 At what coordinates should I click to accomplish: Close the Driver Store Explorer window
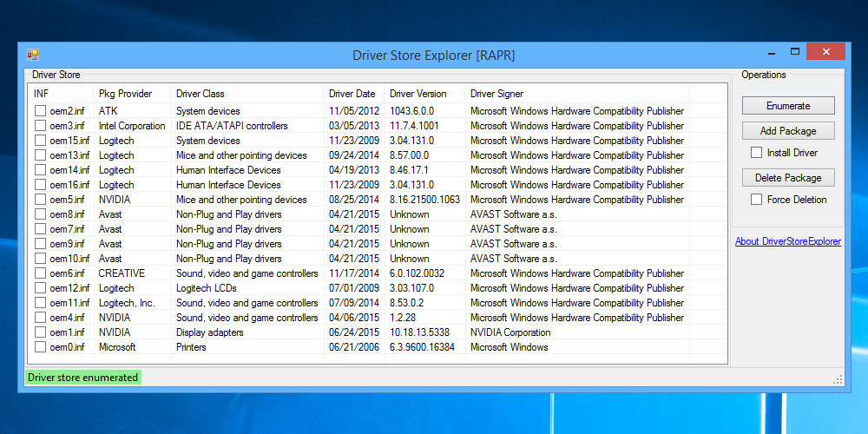[x=826, y=51]
